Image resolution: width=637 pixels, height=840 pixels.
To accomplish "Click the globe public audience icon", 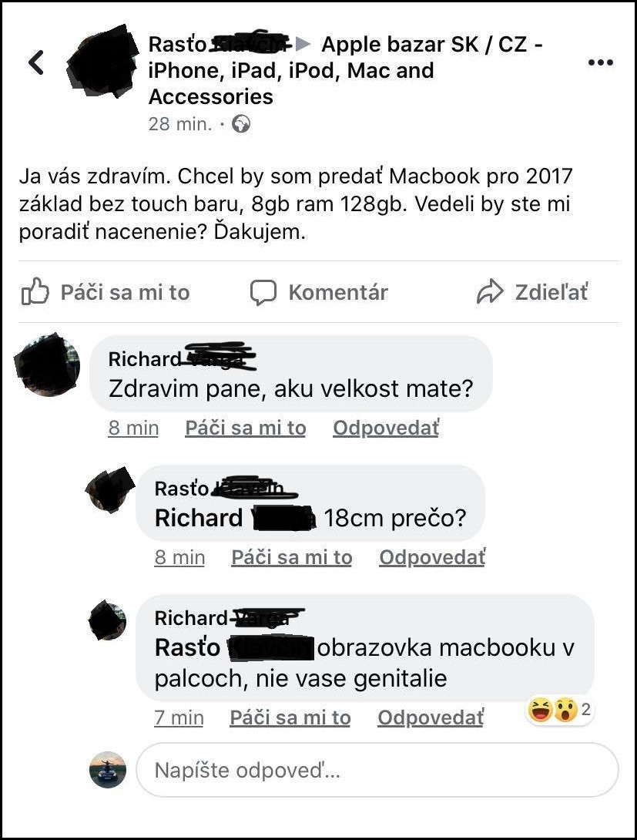I will 241,124.
